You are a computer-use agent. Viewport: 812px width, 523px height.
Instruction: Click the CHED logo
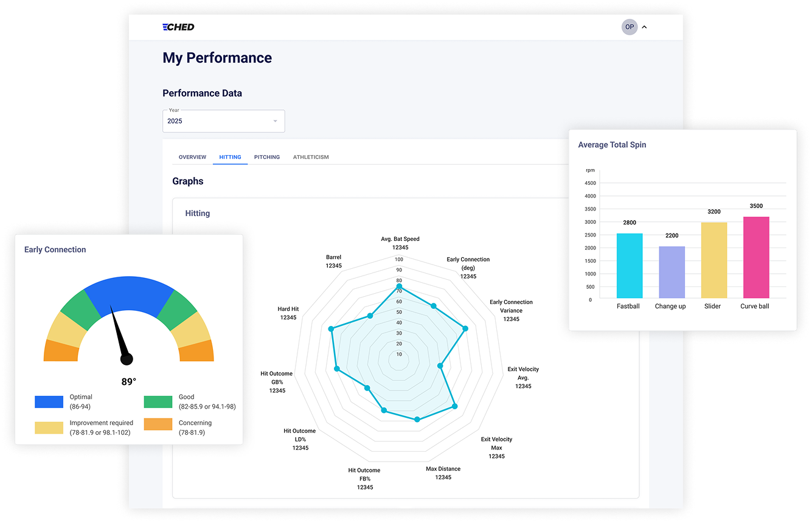coord(178,27)
